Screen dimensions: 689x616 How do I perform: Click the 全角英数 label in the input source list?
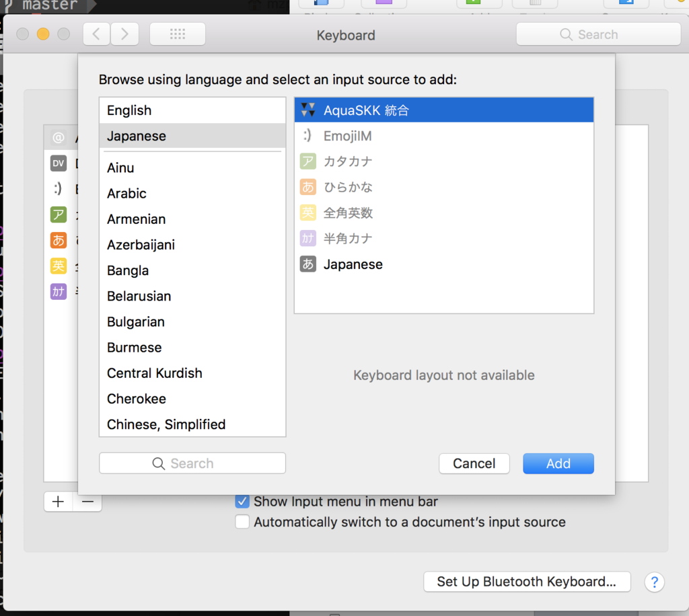click(x=348, y=213)
